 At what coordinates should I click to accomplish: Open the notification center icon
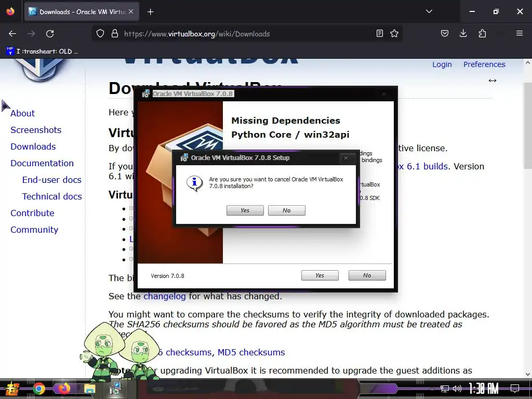pos(515,389)
